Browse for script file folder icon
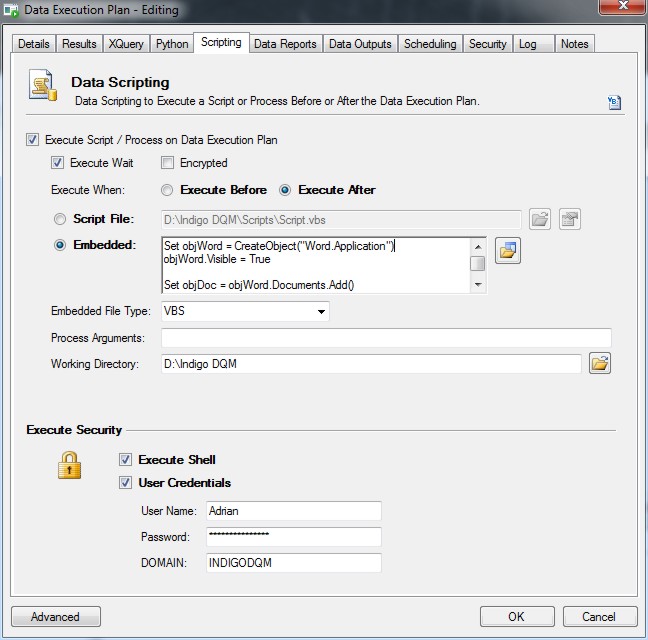 pyautogui.click(x=540, y=219)
